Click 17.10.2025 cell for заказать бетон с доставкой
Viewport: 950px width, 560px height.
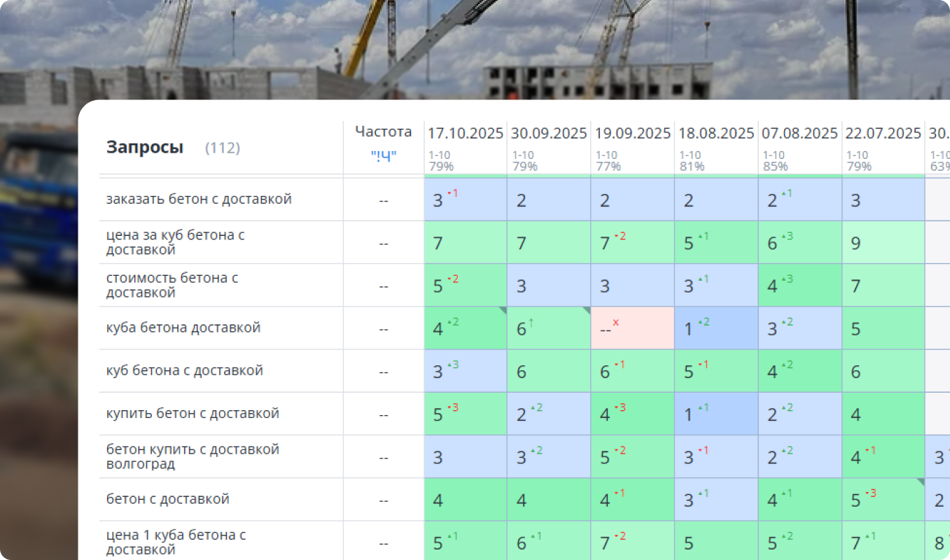(466, 199)
